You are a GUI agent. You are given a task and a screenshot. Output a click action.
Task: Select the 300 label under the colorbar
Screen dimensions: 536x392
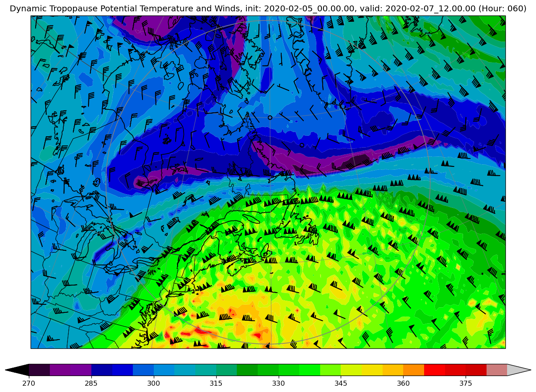pos(154,383)
